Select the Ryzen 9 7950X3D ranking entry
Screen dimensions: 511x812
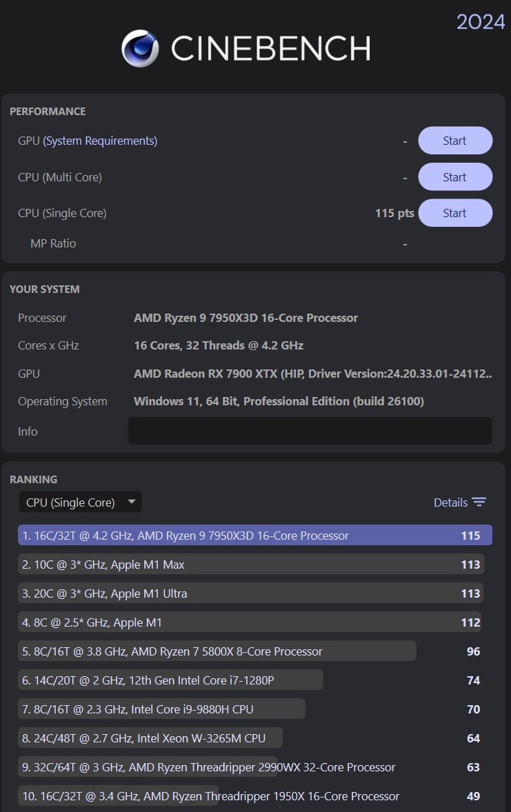254,536
